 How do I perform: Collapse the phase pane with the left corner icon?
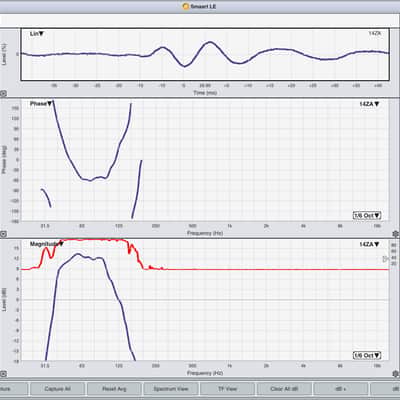[3, 234]
